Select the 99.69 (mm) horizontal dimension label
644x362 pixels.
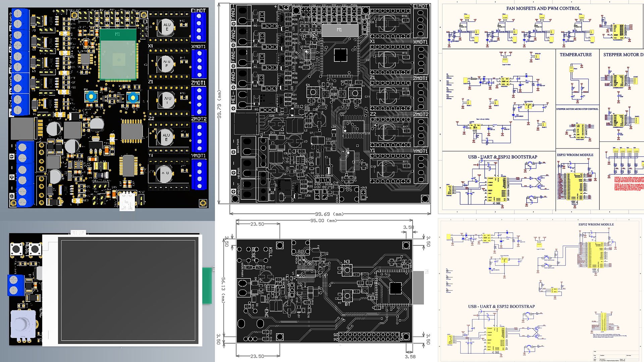coord(329,214)
